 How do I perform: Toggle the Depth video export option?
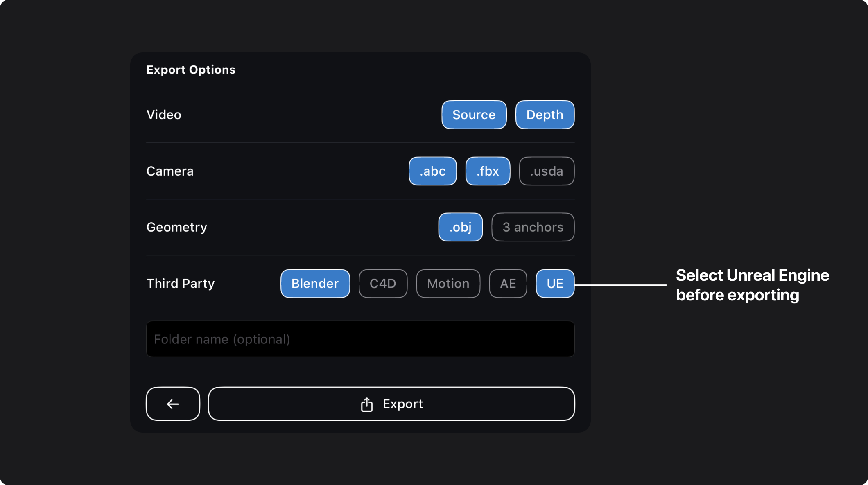tap(544, 115)
